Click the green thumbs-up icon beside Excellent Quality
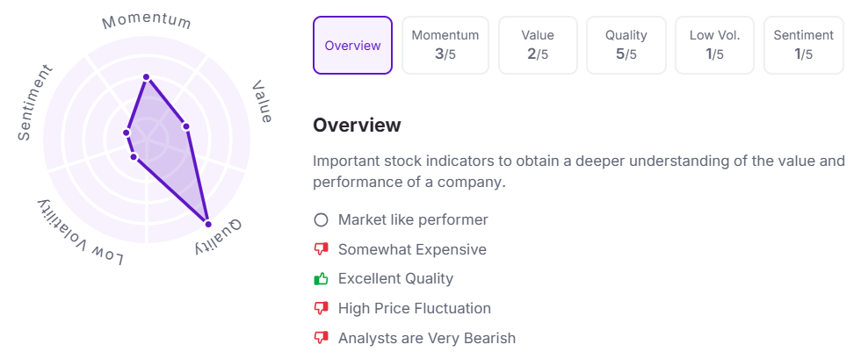Image resolution: width=868 pixels, height=359 pixels. click(321, 279)
